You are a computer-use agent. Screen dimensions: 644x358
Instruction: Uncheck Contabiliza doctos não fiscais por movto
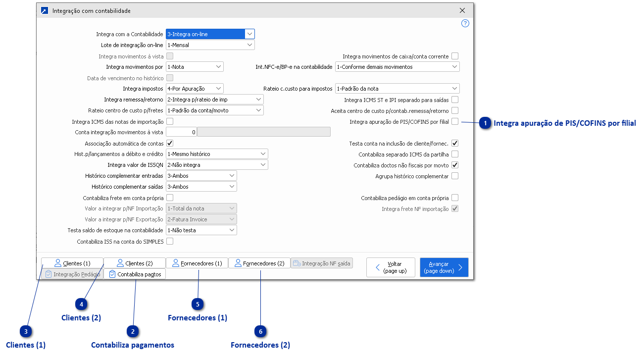click(x=455, y=165)
